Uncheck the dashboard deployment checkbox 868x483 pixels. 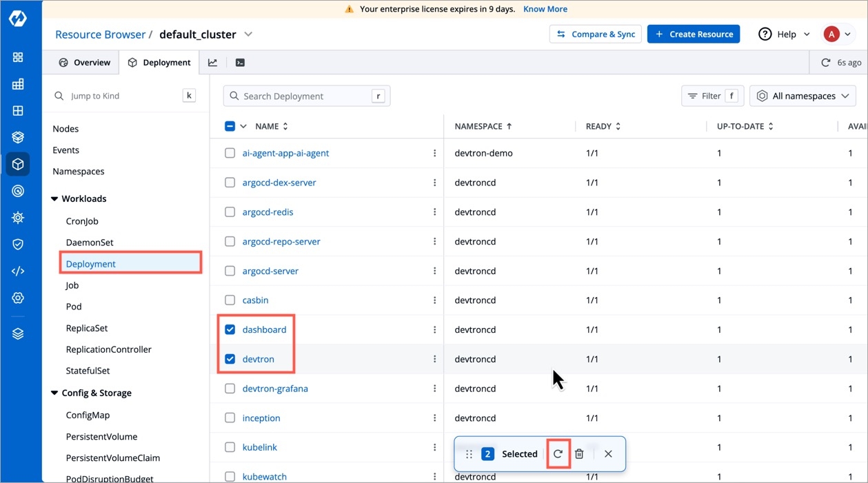point(230,330)
